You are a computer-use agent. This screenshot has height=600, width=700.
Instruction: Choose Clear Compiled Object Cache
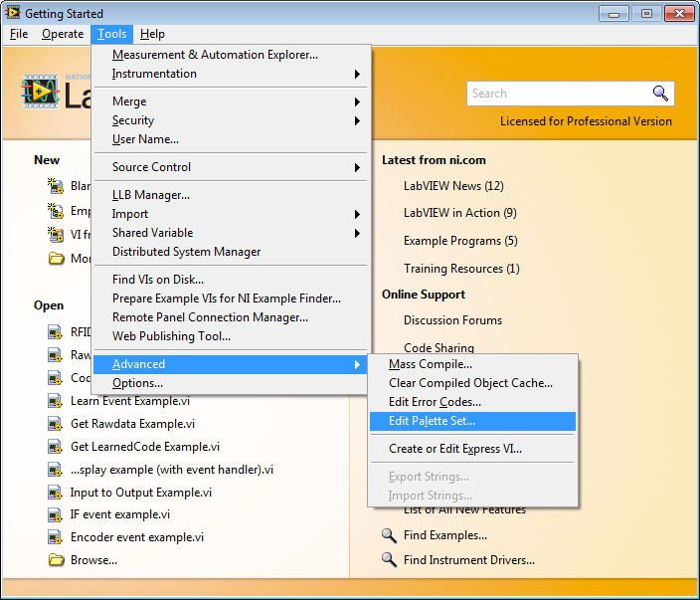[472, 383]
